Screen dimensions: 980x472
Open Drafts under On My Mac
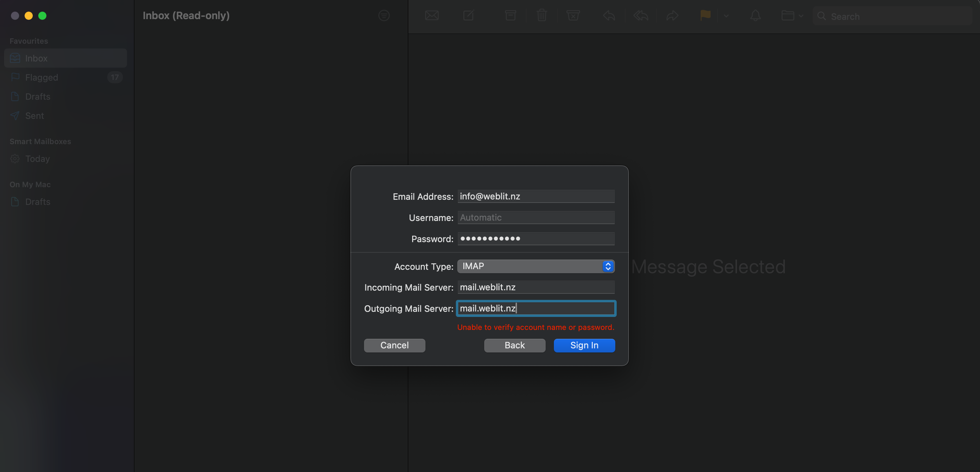point(66,202)
